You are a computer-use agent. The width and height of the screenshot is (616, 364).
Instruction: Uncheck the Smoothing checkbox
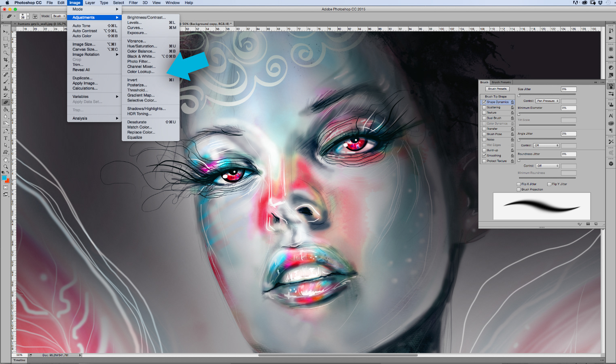pos(484,156)
